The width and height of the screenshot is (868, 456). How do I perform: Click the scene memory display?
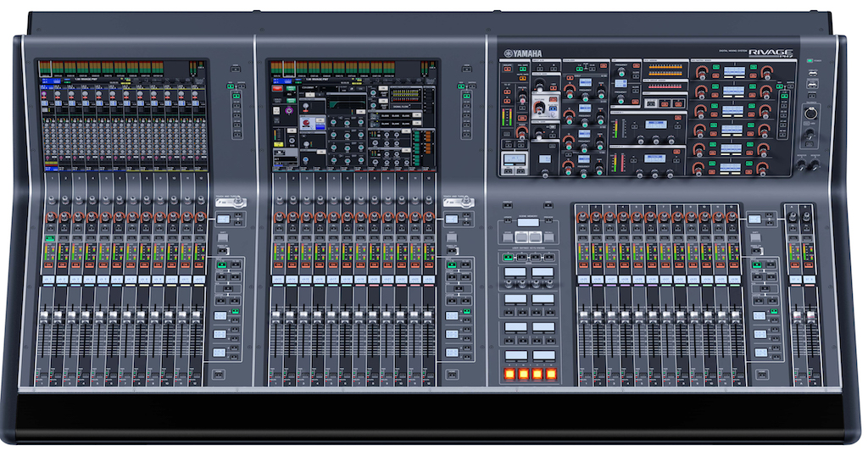pyautogui.click(x=527, y=222)
